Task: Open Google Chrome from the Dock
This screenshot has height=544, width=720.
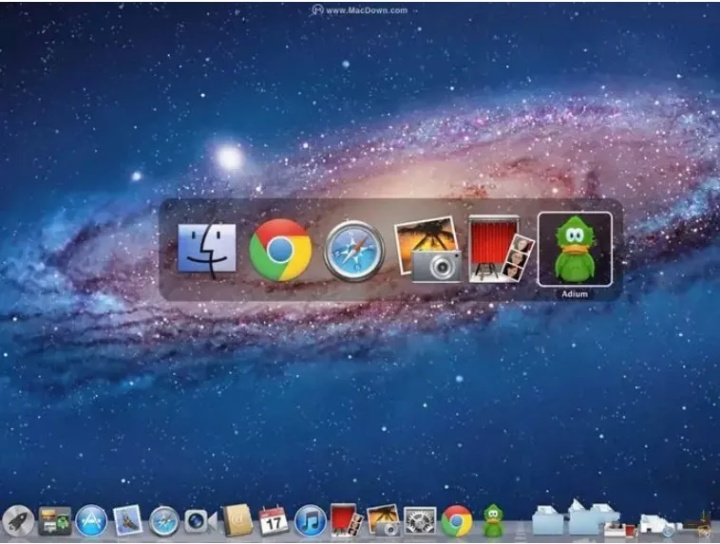Action: coord(456,522)
